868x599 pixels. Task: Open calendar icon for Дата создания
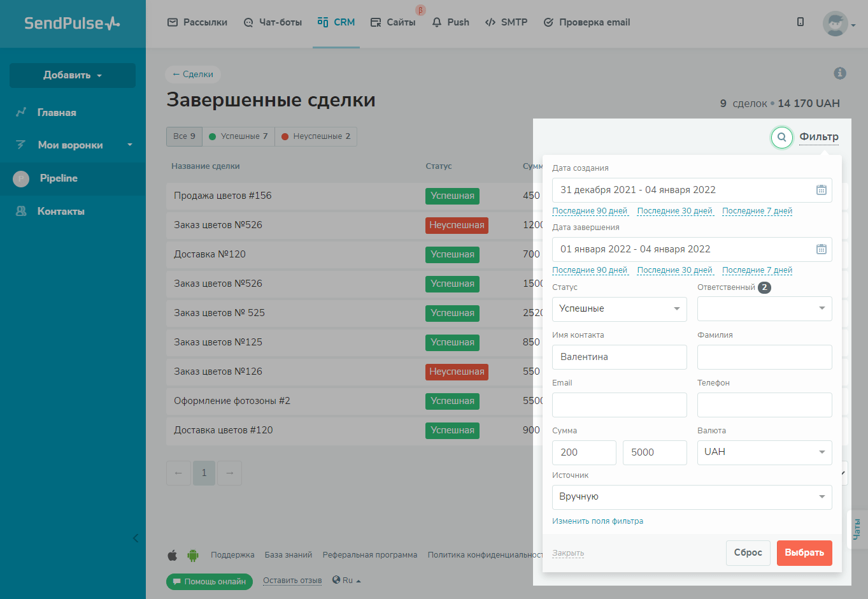pyautogui.click(x=821, y=190)
